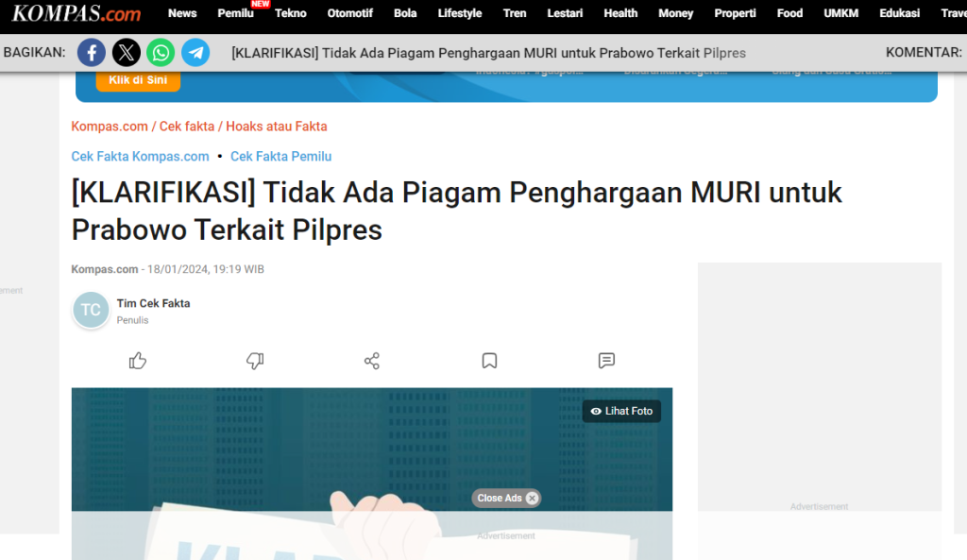967x560 pixels.
Task: Open the News menu
Action: pos(182,13)
